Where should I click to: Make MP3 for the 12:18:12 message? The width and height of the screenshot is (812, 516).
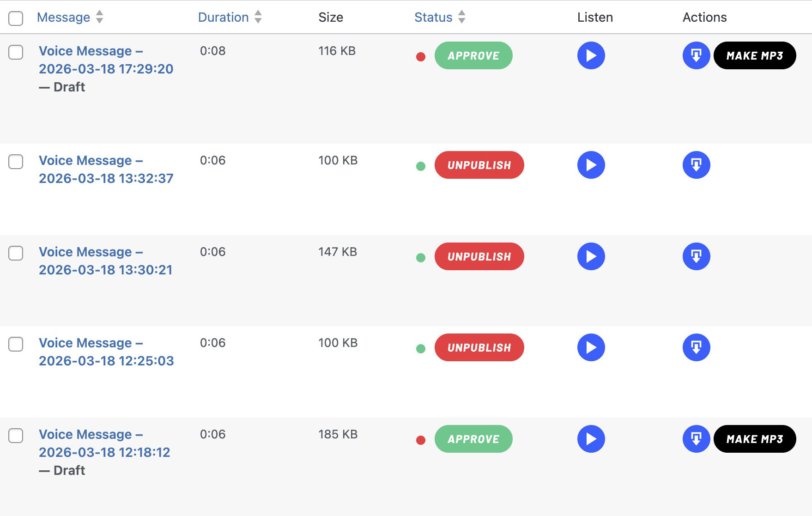754,439
